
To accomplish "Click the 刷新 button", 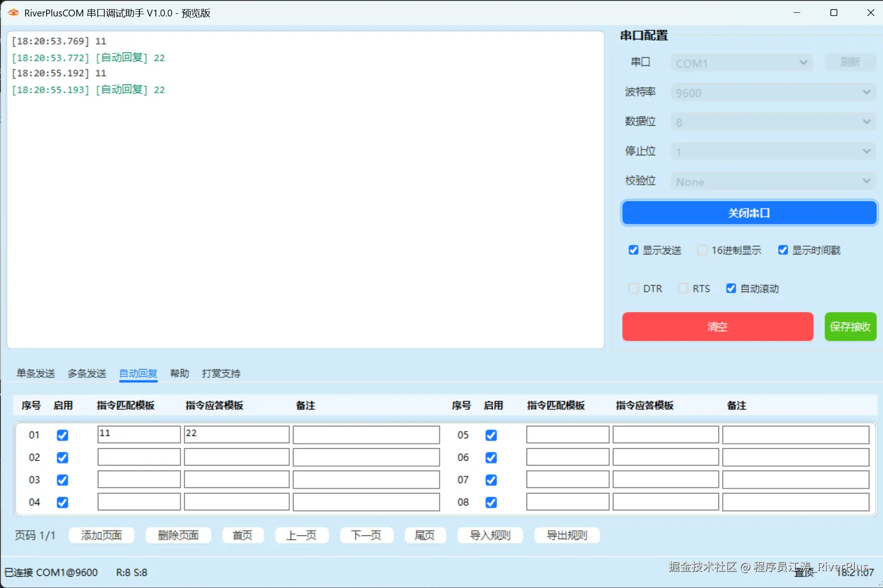I will pos(850,62).
